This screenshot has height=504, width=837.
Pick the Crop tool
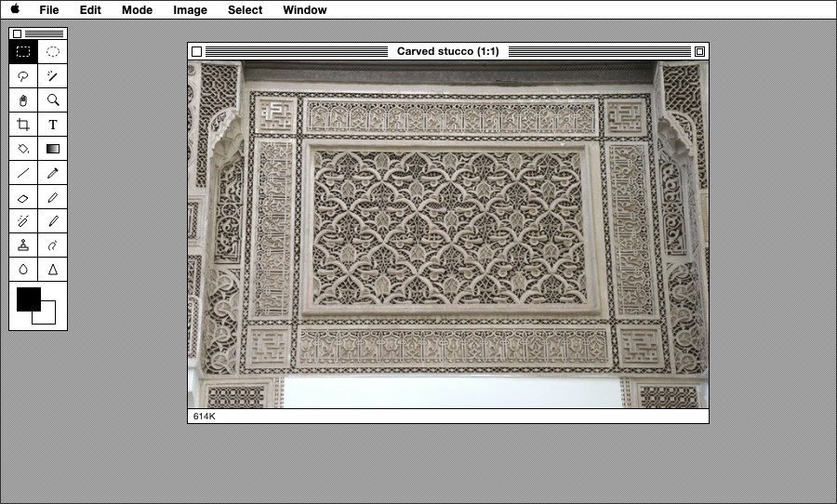pyautogui.click(x=23, y=125)
